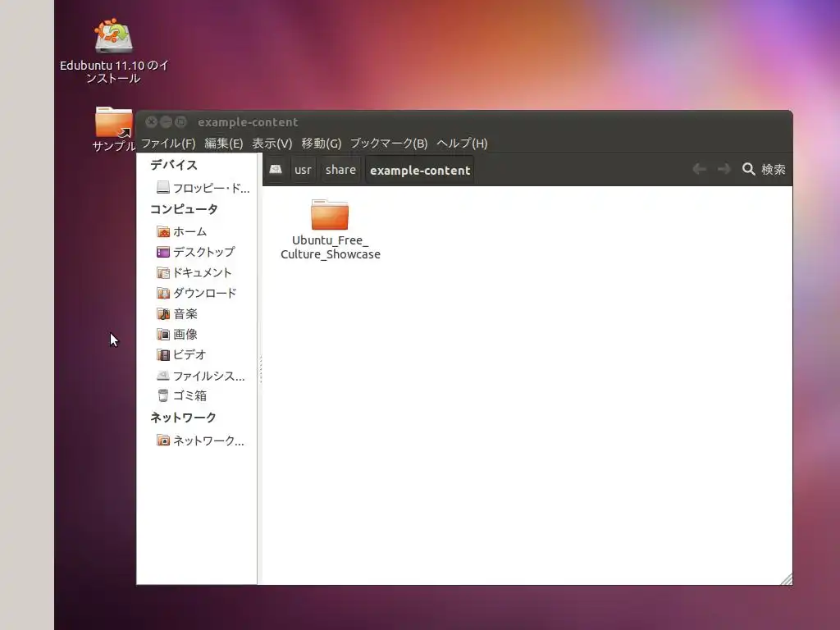The image size is (840, 630).
Task: Click the 音楽 music folder icon
Action: pos(163,314)
